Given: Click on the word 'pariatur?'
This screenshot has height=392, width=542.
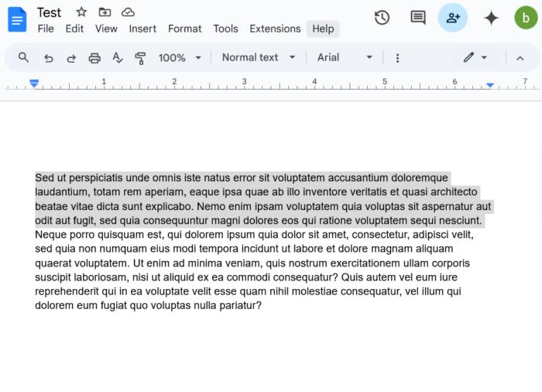Looking at the screenshot, I should coord(241,305).
